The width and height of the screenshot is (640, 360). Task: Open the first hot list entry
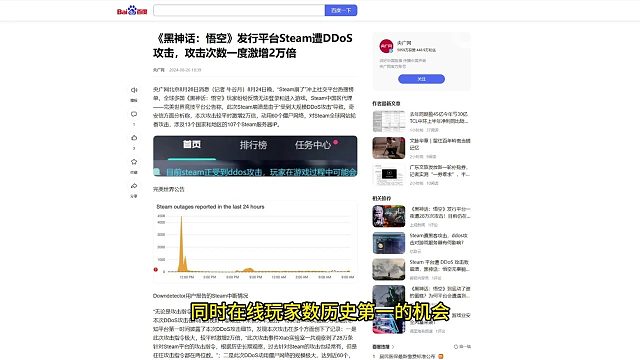(407, 356)
